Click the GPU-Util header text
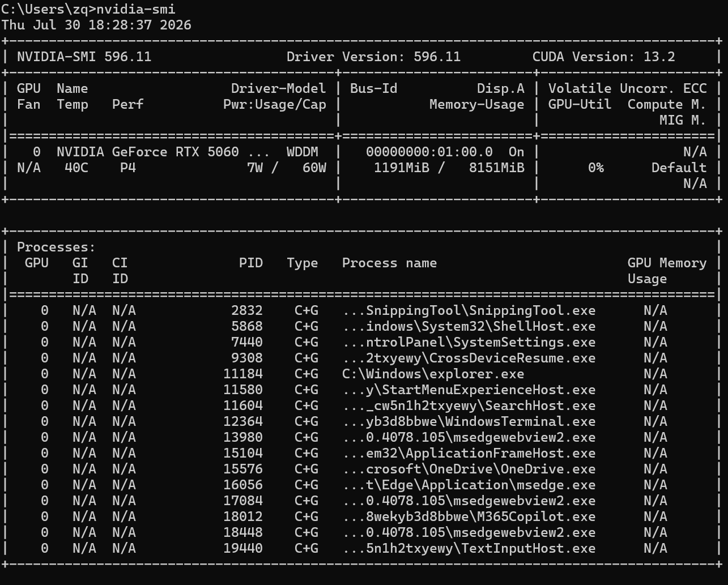This screenshot has width=728, height=585. (580, 104)
